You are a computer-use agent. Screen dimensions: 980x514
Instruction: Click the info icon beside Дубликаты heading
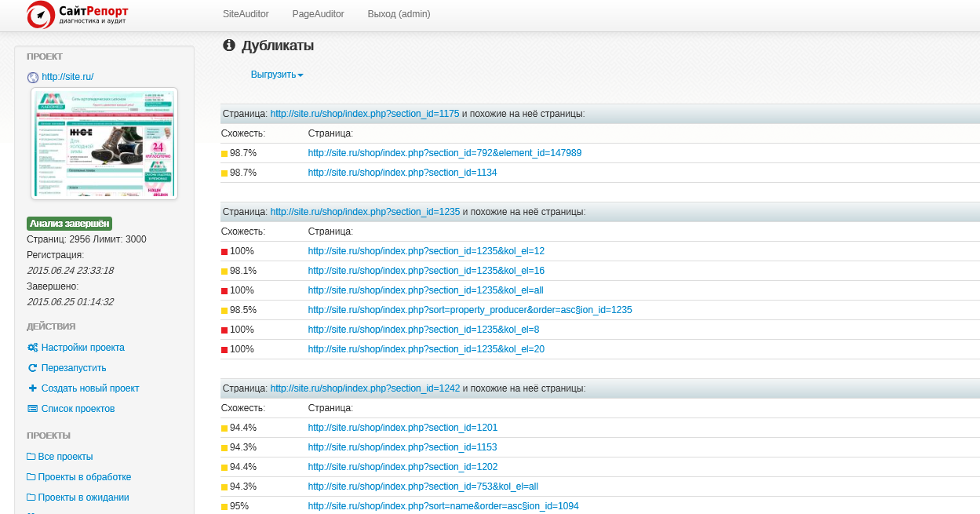pyautogui.click(x=229, y=46)
